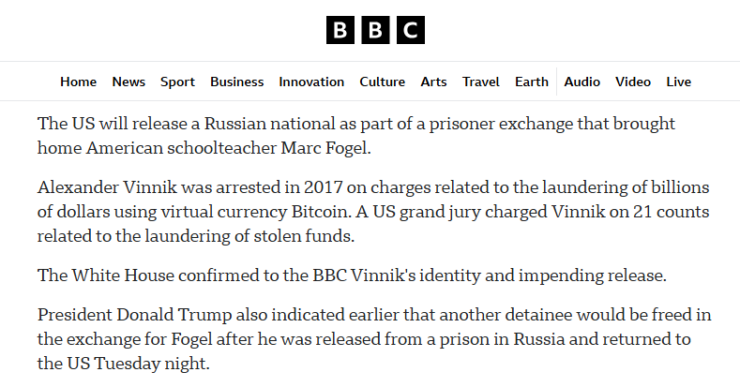Open the Sport section
Viewport: 740px width, 387px height.
[177, 82]
